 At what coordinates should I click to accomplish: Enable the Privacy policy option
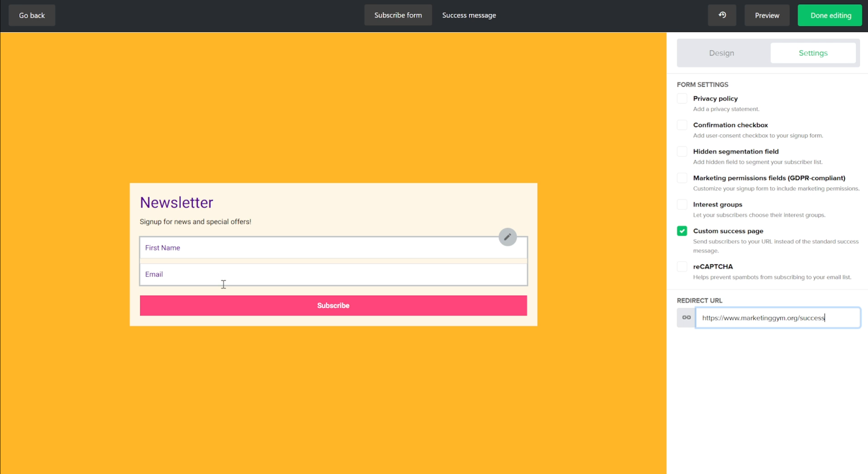682,98
